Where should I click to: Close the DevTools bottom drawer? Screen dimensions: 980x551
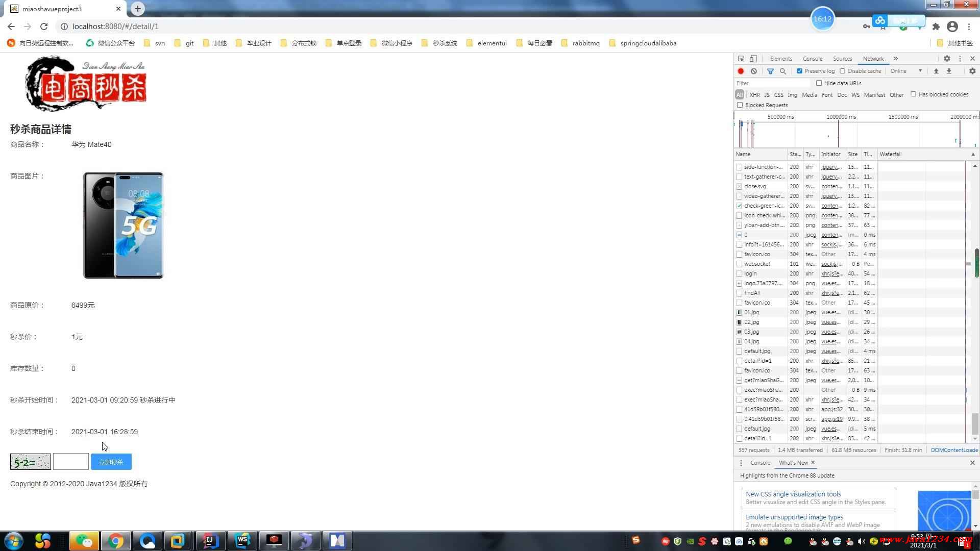tap(972, 463)
